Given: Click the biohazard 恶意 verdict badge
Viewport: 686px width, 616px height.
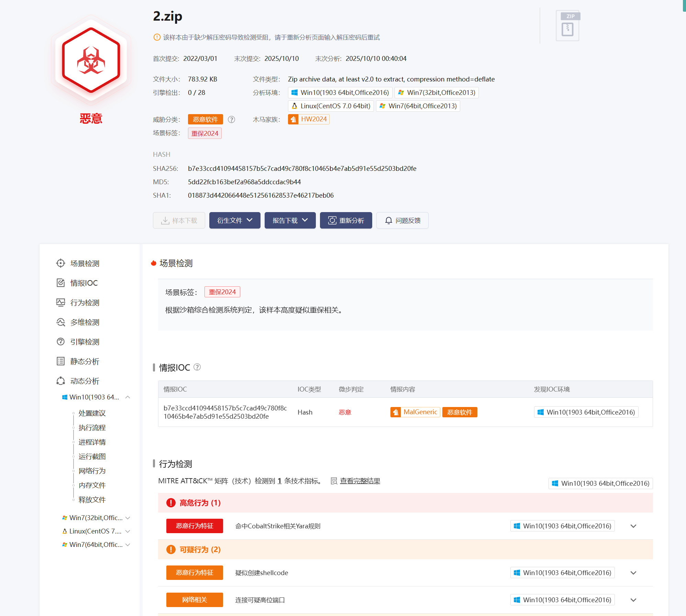Looking at the screenshot, I should (91, 60).
